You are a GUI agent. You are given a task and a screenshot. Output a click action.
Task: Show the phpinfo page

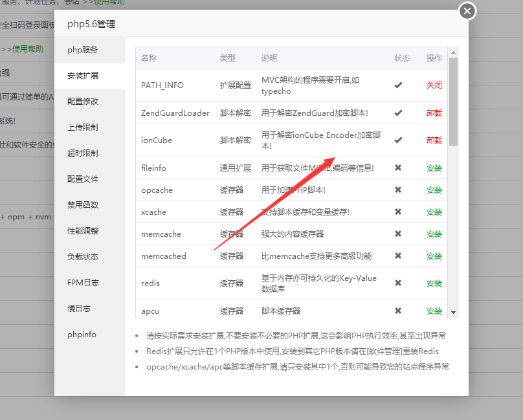coord(82,334)
